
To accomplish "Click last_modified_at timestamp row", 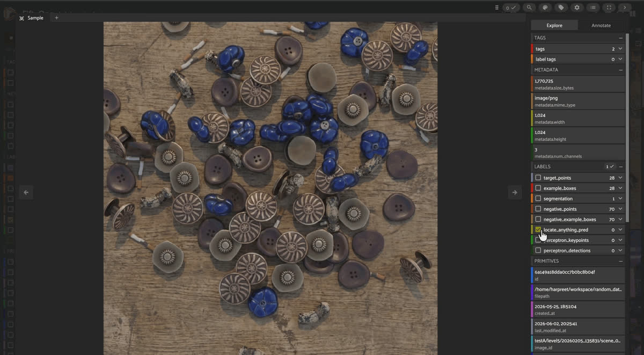I will 578,327.
